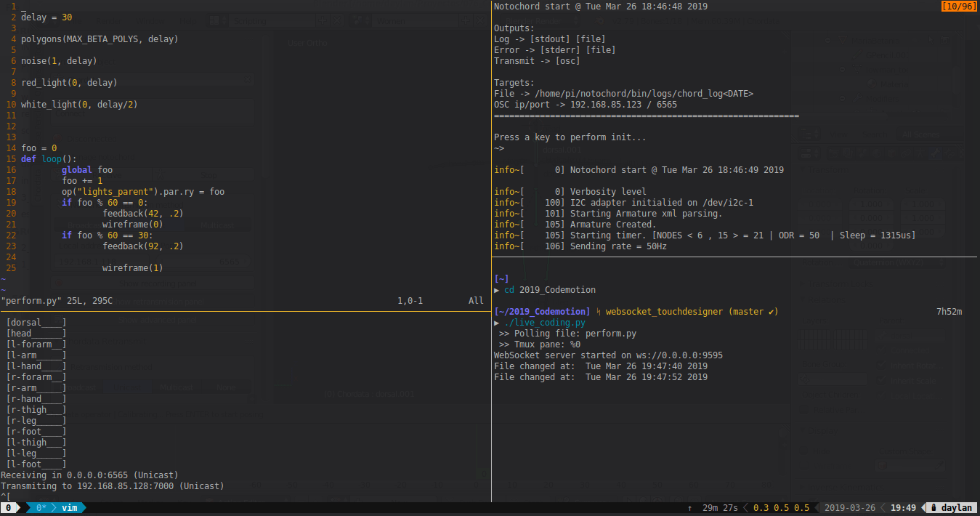
Task: Click the [l-thigh___] entry
Action: 36,442
